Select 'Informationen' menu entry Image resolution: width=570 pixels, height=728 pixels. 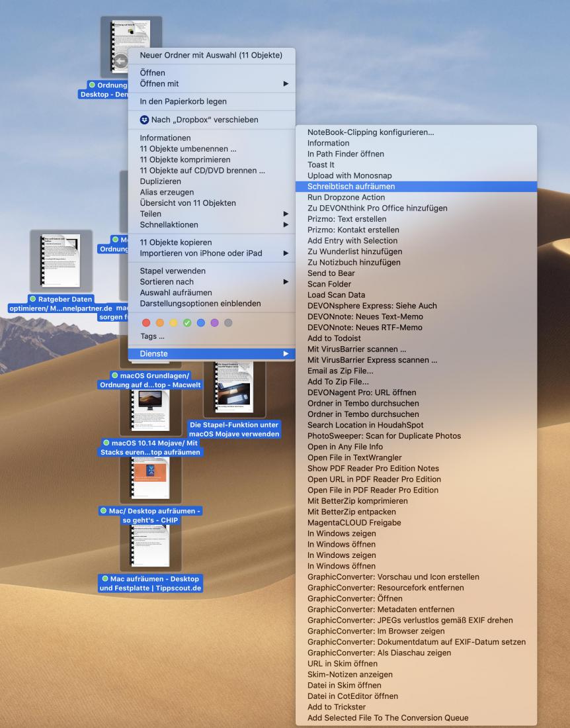pos(212,138)
